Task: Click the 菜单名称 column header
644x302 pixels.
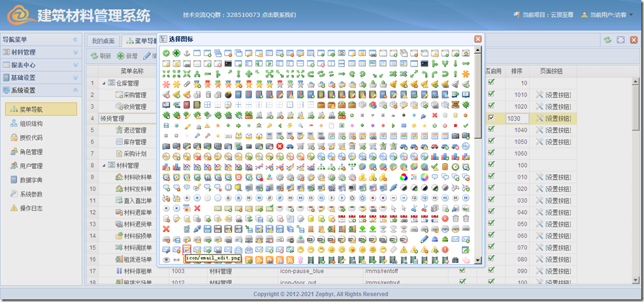Action: (132, 71)
